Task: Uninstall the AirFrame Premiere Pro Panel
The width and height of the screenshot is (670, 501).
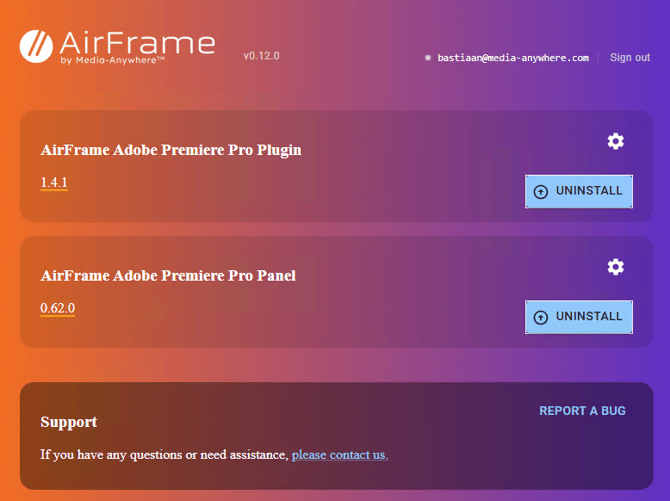Action: tap(579, 317)
